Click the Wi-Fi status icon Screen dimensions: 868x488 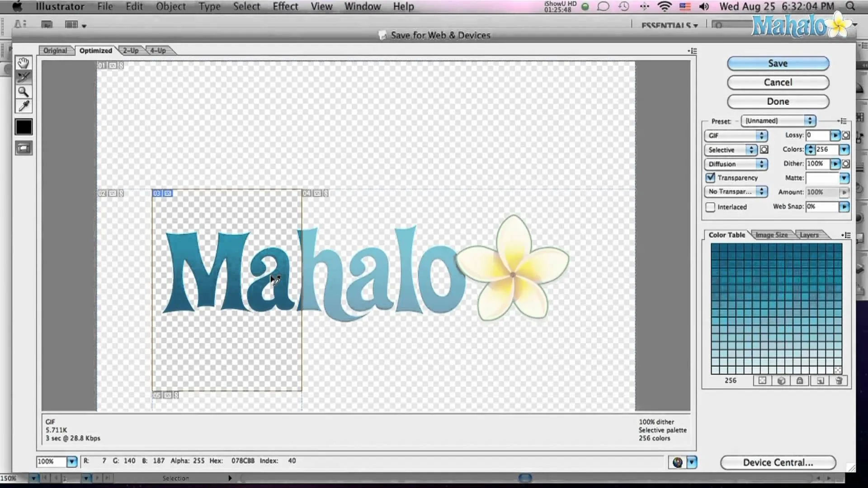[665, 6]
